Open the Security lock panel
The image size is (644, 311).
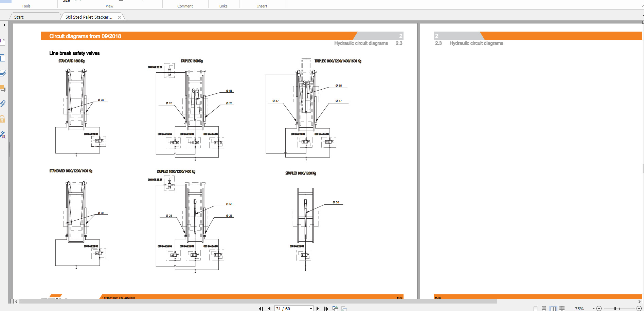coord(3,119)
